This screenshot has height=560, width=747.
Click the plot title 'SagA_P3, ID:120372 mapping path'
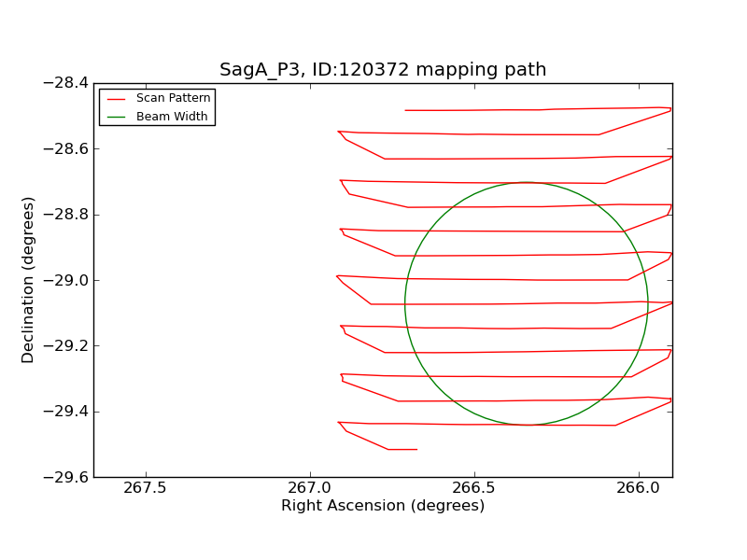[x=383, y=70]
